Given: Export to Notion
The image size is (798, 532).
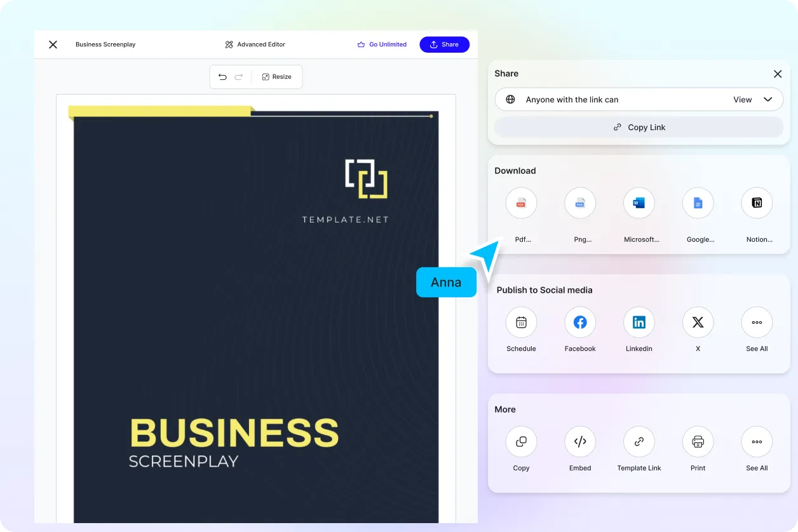Looking at the screenshot, I should [757, 203].
